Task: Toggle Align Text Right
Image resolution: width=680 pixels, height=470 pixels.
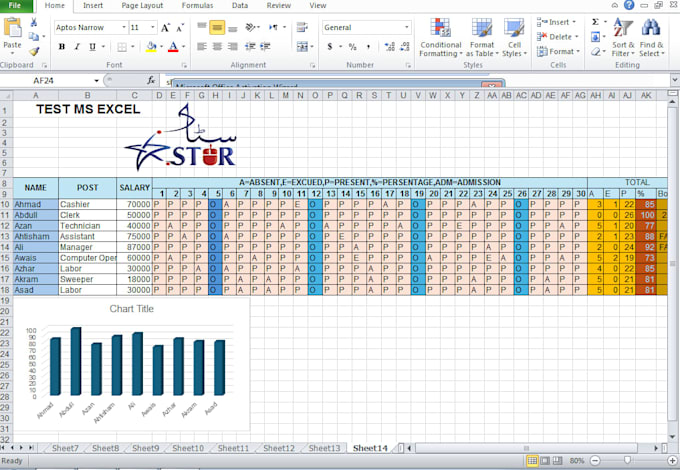Action: 232,46
